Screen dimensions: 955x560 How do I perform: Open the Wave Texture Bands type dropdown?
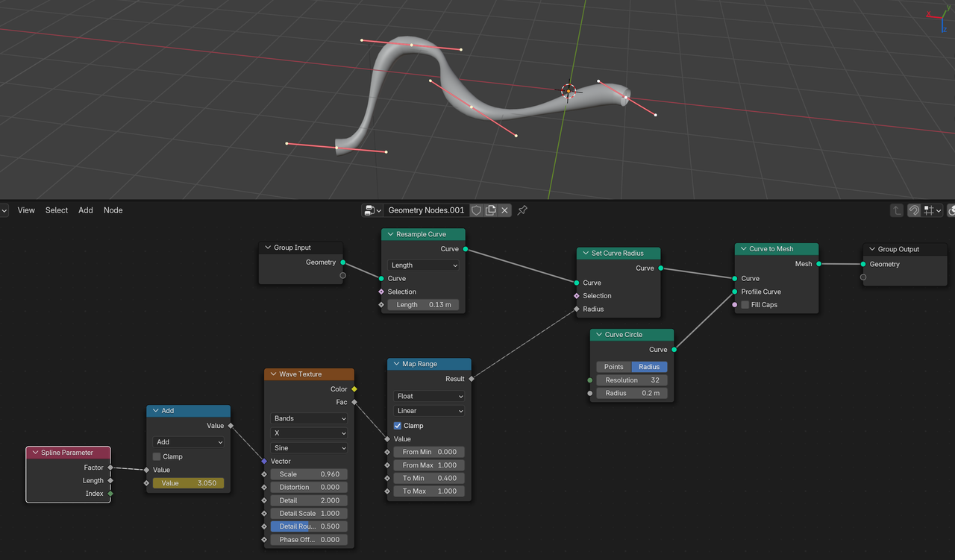click(309, 418)
